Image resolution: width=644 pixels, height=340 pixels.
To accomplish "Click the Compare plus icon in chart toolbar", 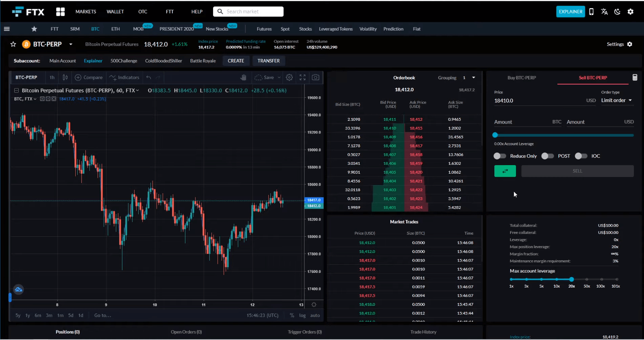I will [x=78, y=77].
